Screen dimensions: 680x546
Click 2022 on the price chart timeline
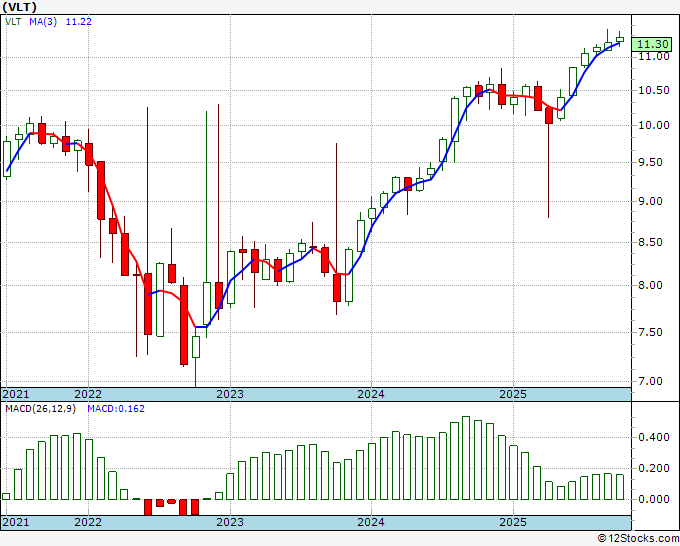tap(88, 394)
